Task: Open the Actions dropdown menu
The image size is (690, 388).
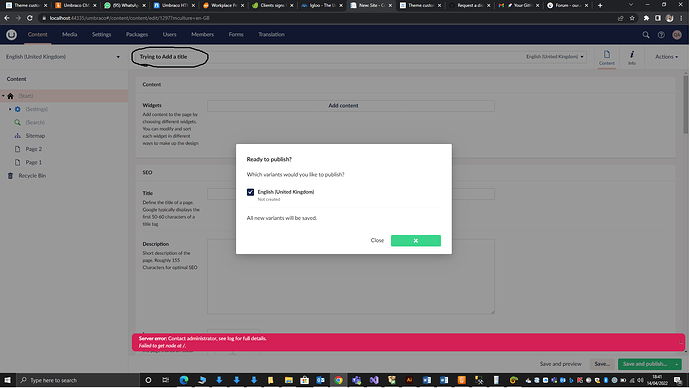Action: (667, 57)
